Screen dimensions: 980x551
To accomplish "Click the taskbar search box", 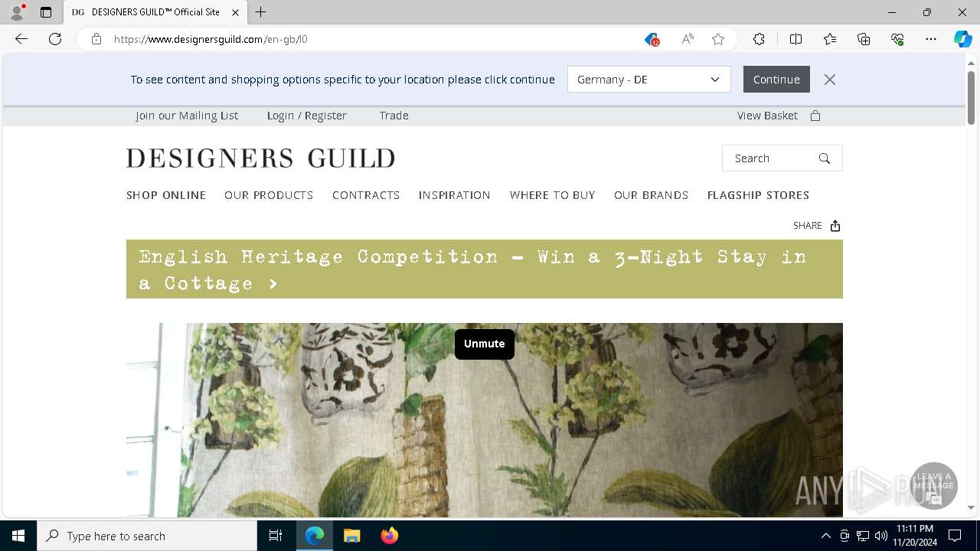I will point(147,536).
